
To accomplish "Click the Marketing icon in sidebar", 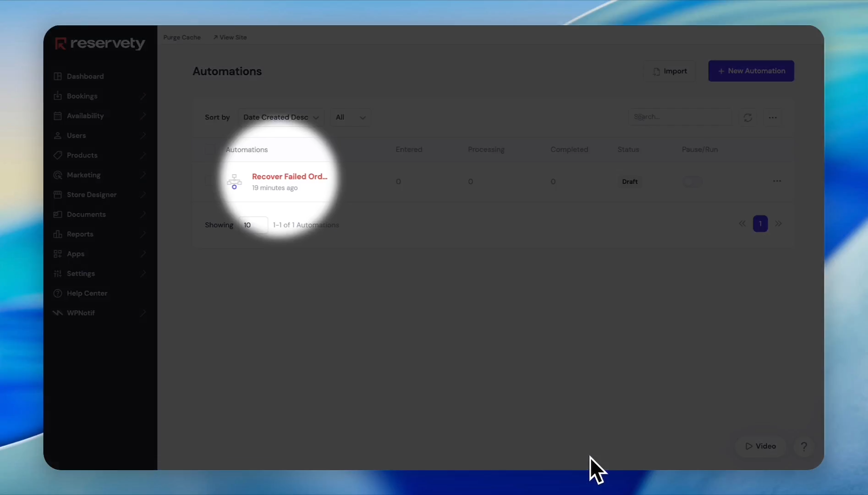I will tap(57, 175).
